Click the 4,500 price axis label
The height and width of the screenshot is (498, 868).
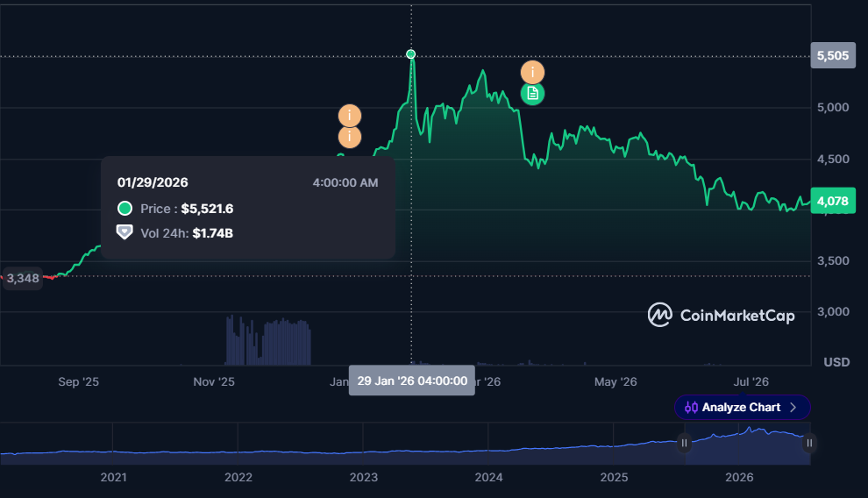click(x=833, y=160)
